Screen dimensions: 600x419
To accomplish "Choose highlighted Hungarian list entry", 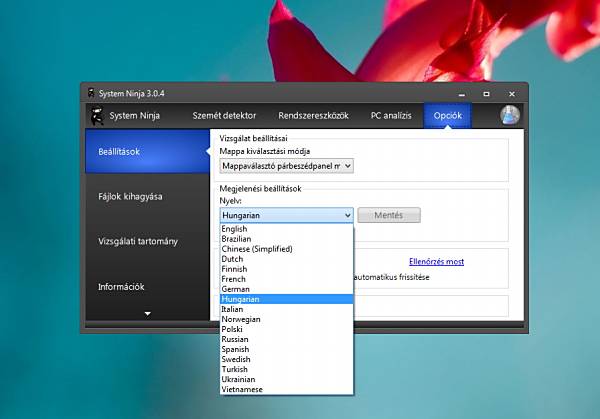I will [287, 299].
